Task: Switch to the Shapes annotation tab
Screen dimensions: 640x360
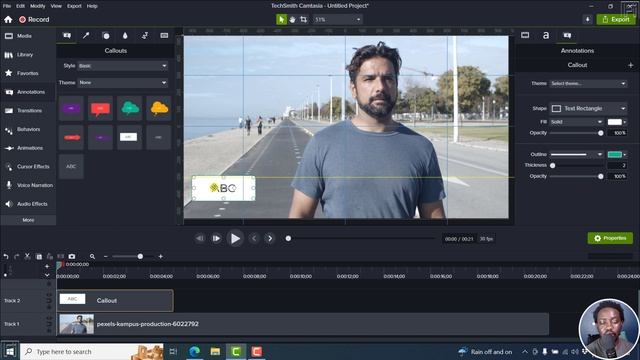Action: pos(106,36)
